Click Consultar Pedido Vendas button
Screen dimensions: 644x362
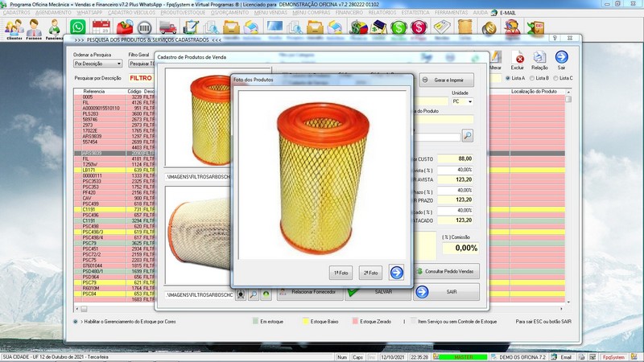coord(447,271)
